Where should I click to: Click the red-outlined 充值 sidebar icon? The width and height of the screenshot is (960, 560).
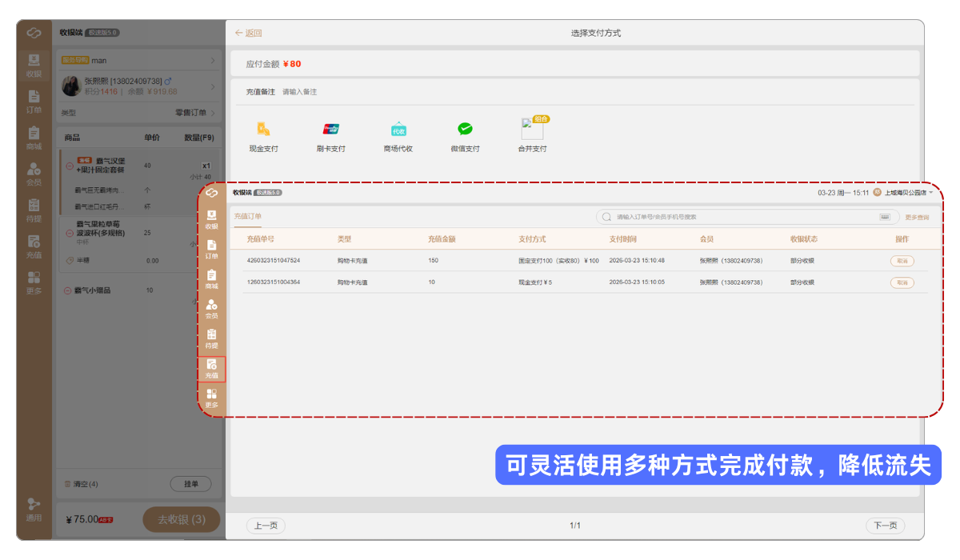(x=212, y=369)
